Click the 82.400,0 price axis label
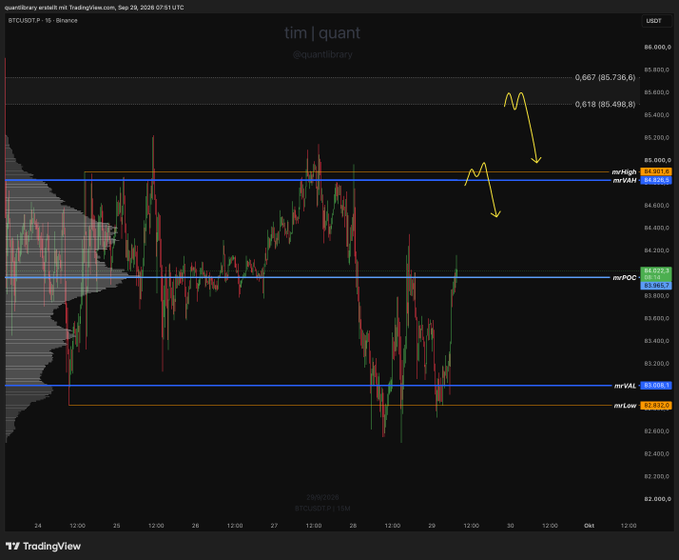 pyautogui.click(x=657, y=453)
